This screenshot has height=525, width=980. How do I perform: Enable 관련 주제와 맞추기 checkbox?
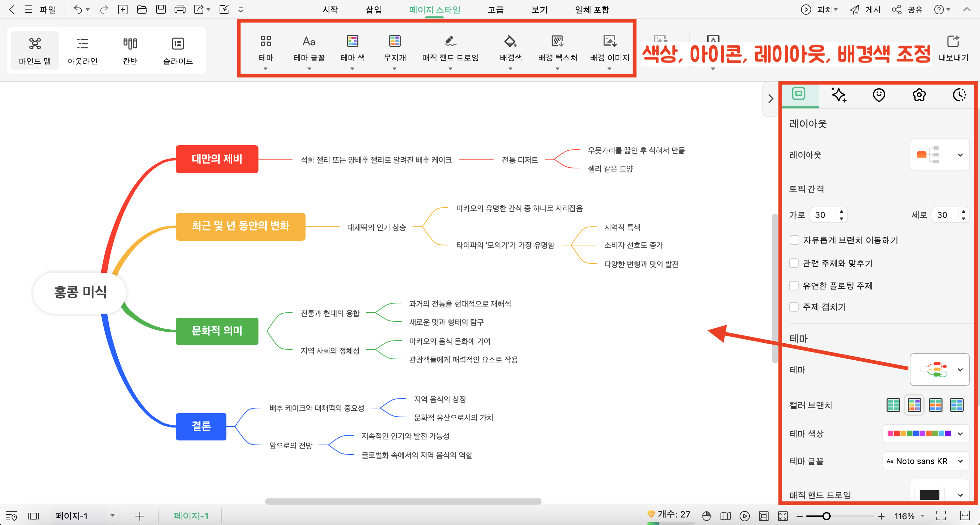point(794,263)
